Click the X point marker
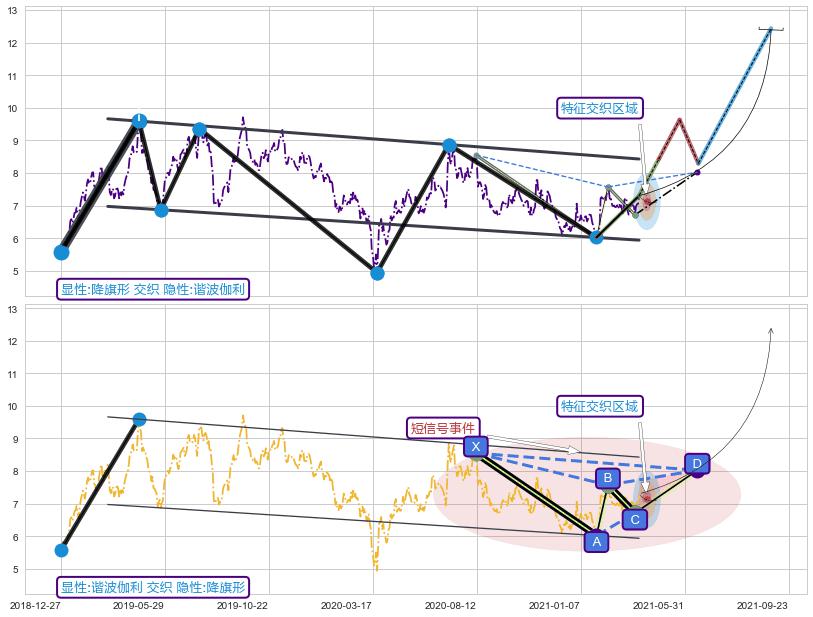The width and height of the screenshot is (813, 617). point(476,446)
